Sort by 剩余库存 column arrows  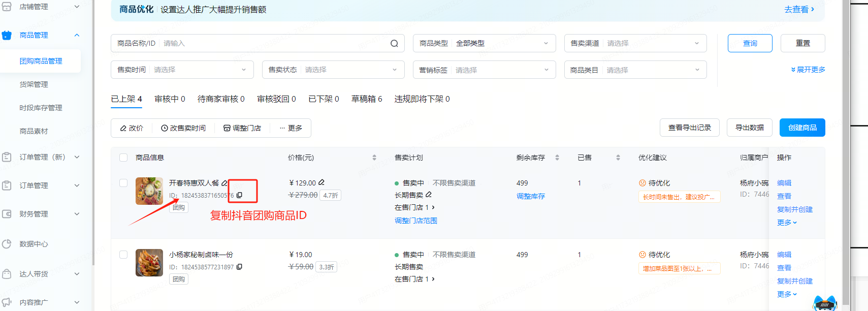(557, 158)
